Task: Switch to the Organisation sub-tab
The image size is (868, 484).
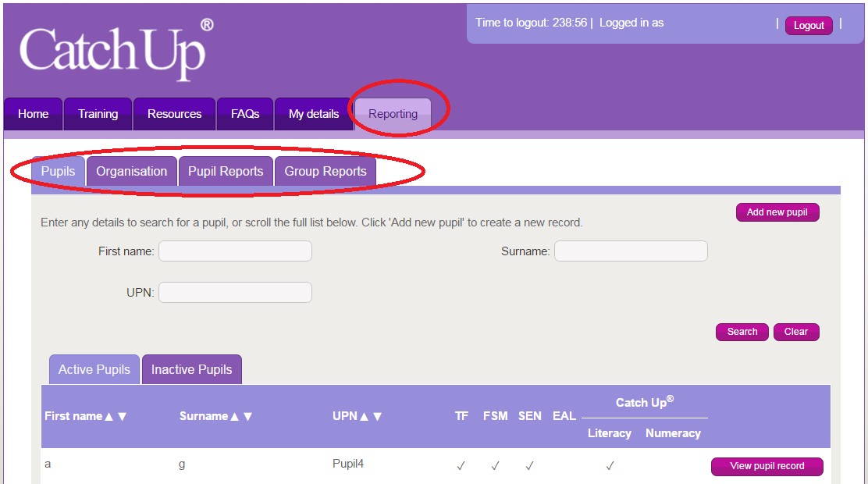Action: click(x=132, y=172)
